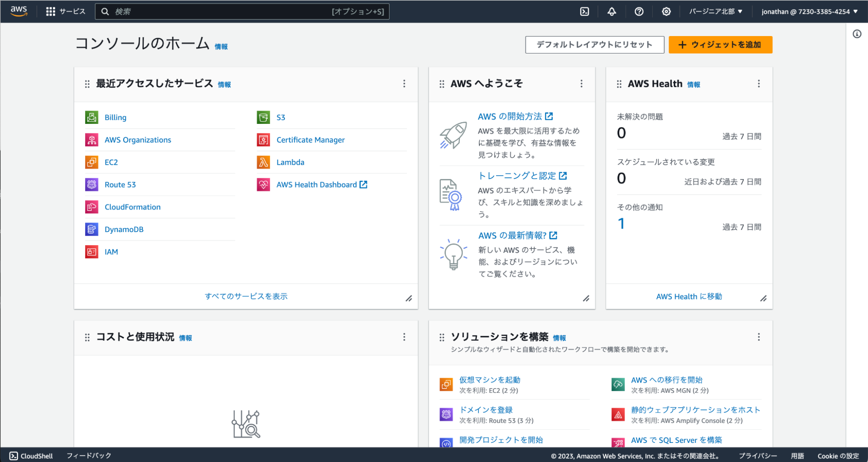Open プライバシー footer link
Viewport: 868px width, 462px height.
(x=758, y=456)
